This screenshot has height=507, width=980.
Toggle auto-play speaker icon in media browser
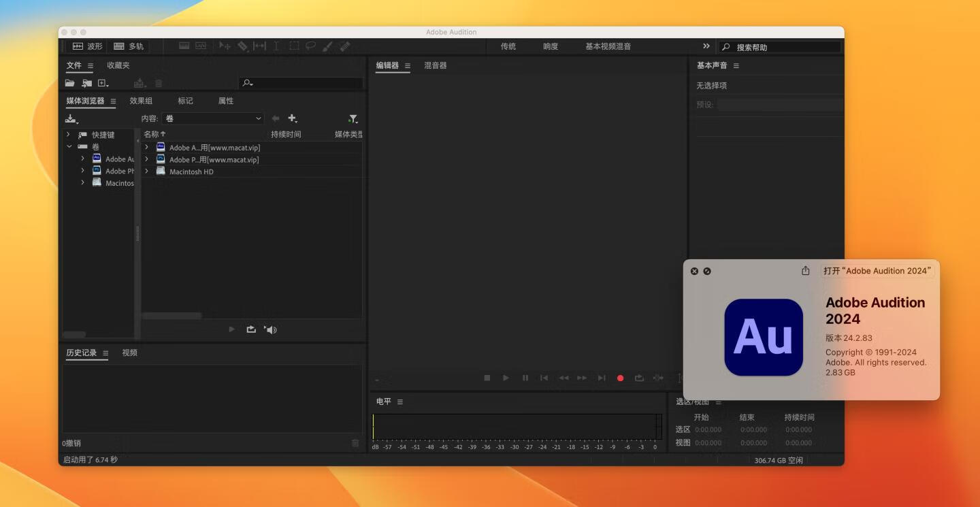[x=270, y=329]
